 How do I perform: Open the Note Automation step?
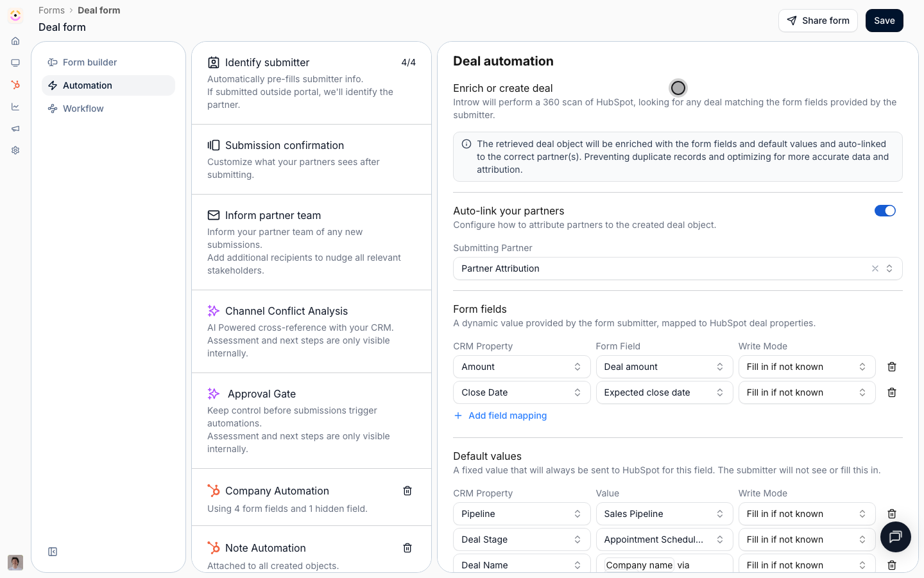311,549
